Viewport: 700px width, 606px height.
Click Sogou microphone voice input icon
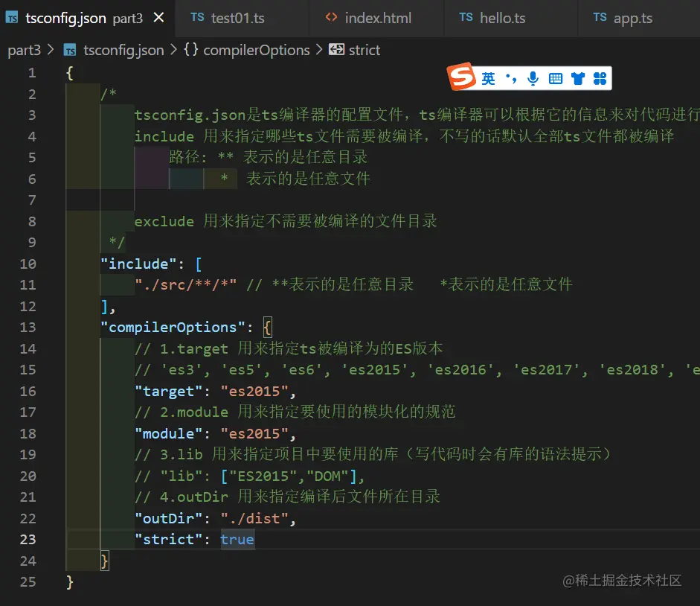click(533, 79)
